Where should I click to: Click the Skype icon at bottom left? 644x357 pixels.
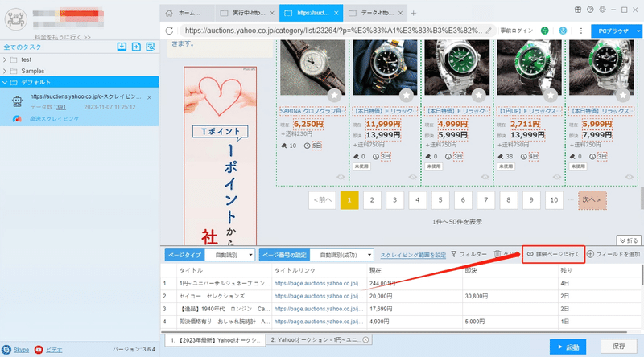(6, 350)
